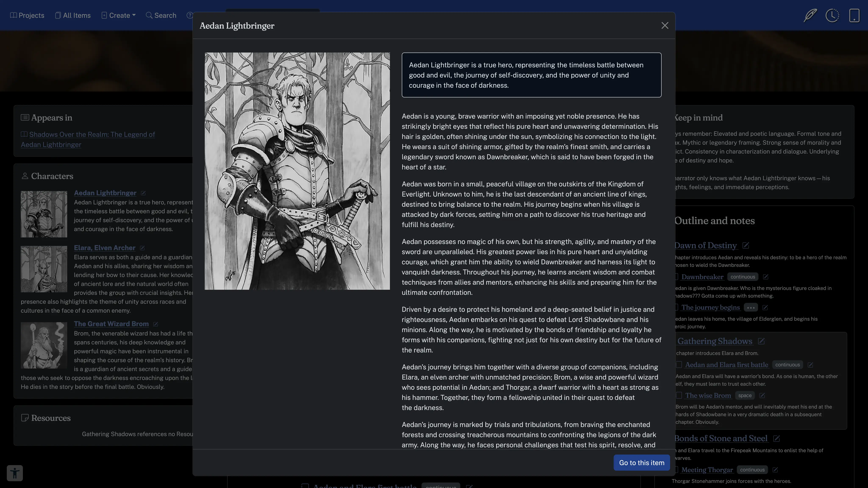Edit the Dawn of Destiny chapter
Viewport: 868px width, 488px height.
coord(746,245)
